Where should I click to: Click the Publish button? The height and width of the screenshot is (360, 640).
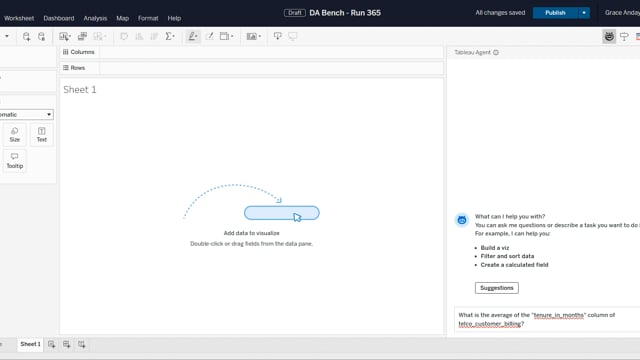556,13
